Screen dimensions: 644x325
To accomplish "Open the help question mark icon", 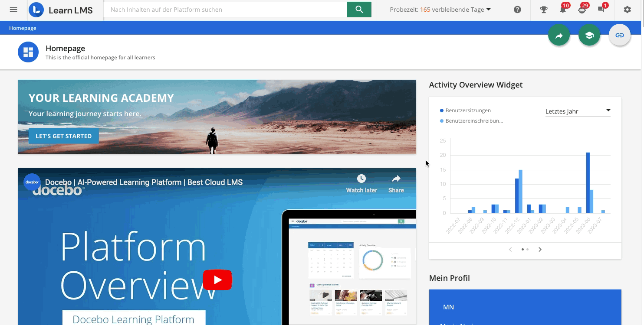I will click(x=517, y=10).
